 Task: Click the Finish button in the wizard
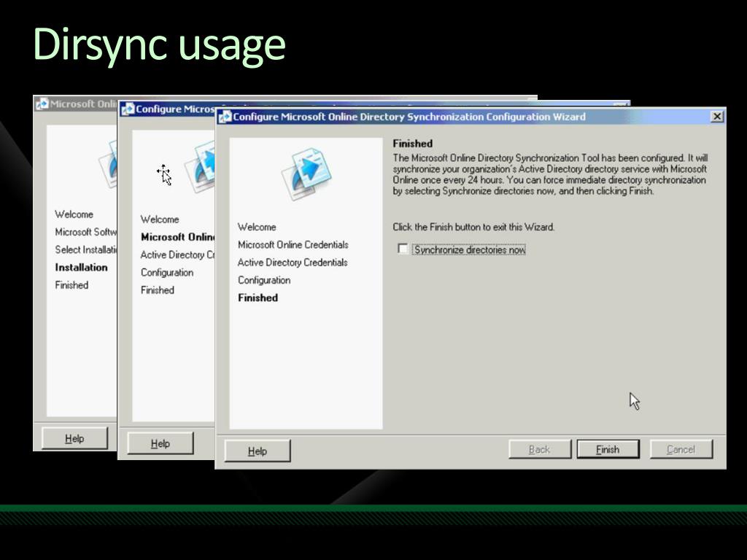click(x=608, y=449)
